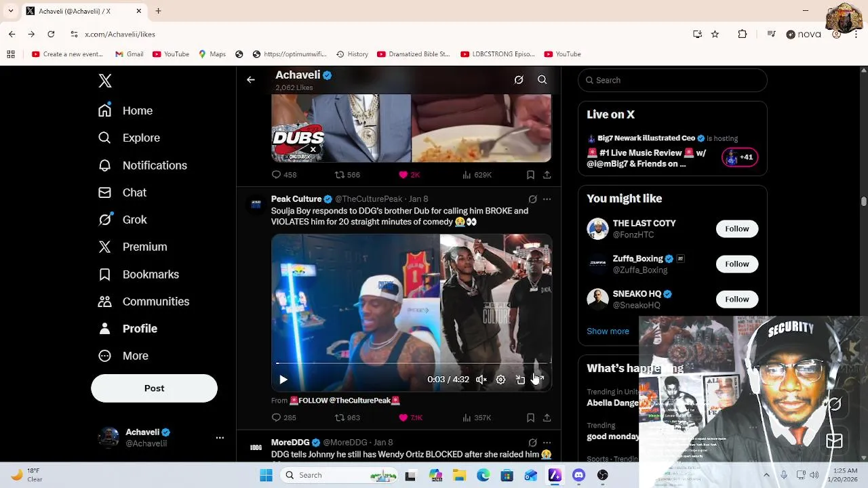Go to Profile in the sidebar
This screenshot has width=868, height=488.
[127, 329]
